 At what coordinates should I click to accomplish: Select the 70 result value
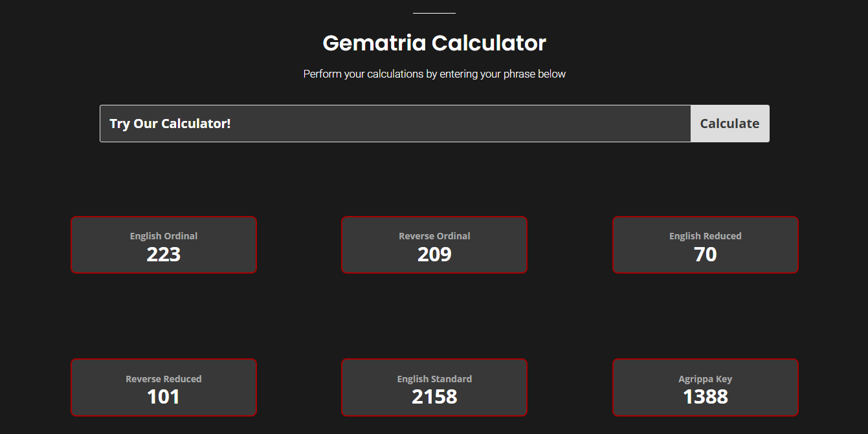705,255
